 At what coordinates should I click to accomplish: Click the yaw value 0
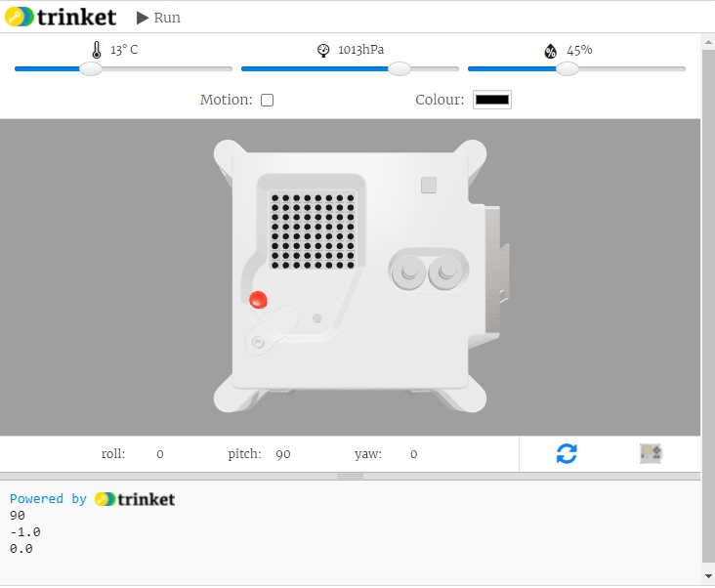[413, 454]
